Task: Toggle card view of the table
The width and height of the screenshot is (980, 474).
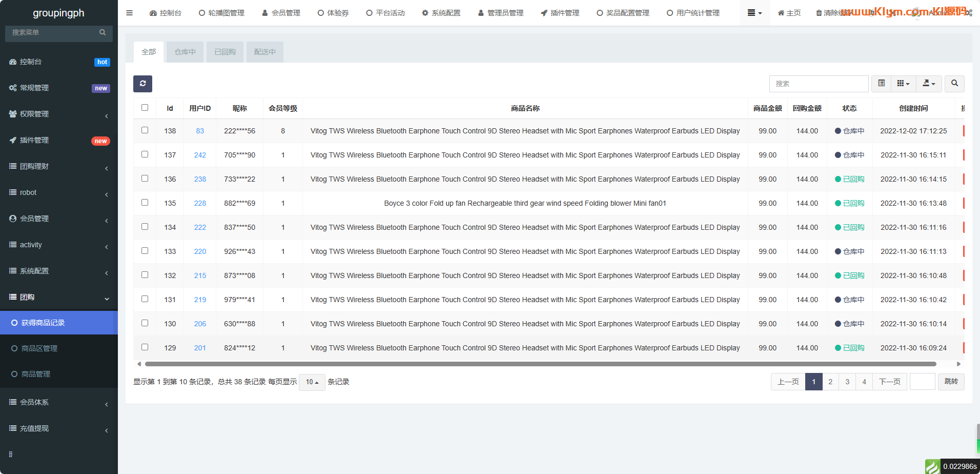Action: [x=882, y=84]
